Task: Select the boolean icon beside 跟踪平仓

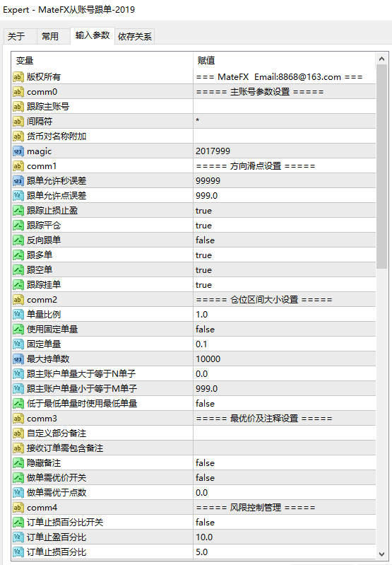Action: pyautogui.click(x=18, y=225)
